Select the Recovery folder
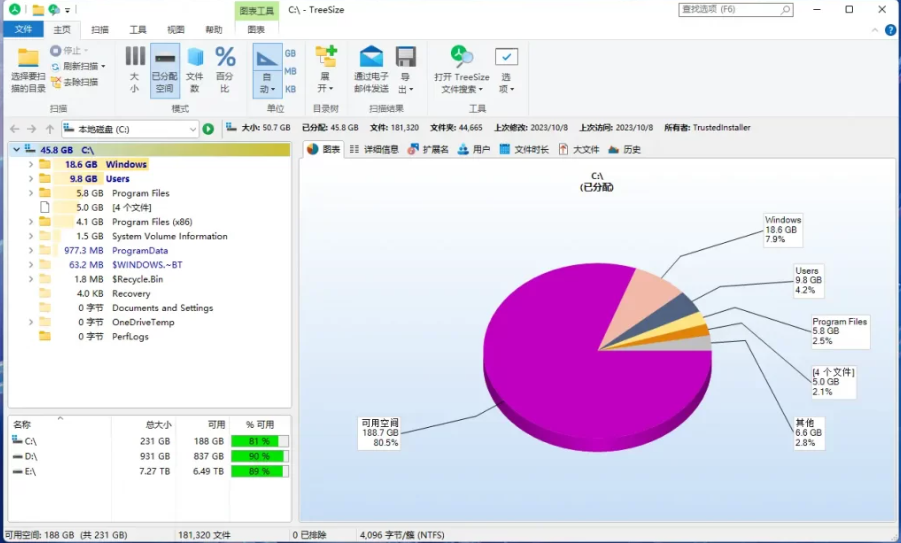Image resolution: width=901 pixels, height=543 pixels. (x=131, y=294)
